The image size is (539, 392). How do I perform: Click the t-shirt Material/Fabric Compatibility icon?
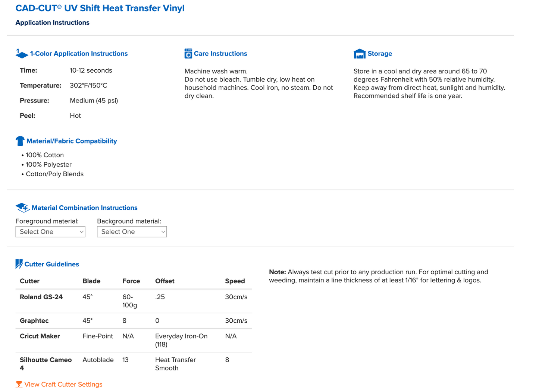tap(20, 141)
